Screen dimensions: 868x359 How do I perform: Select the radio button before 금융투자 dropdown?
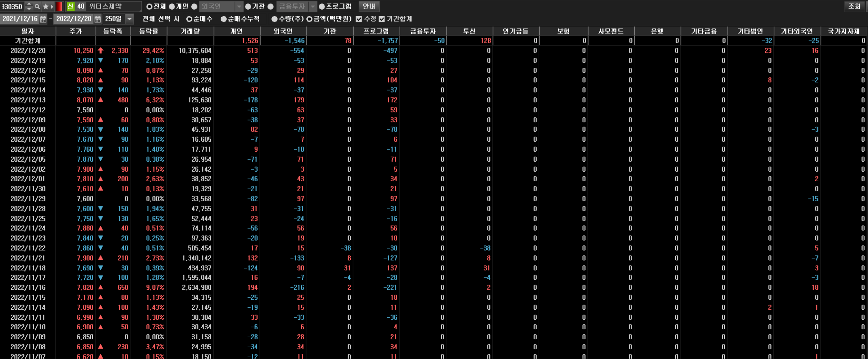pyautogui.click(x=271, y=7)
